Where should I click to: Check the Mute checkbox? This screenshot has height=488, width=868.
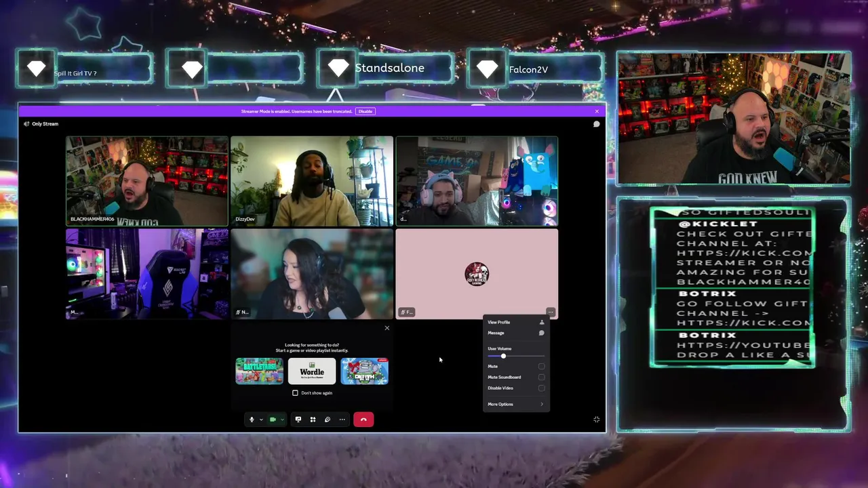541,366
